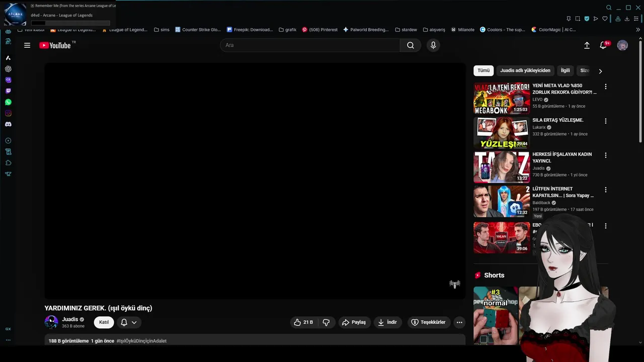The image size is (644, 362).
Task: Open more actions three-dots under video
Action: click(x=459, y=322)
